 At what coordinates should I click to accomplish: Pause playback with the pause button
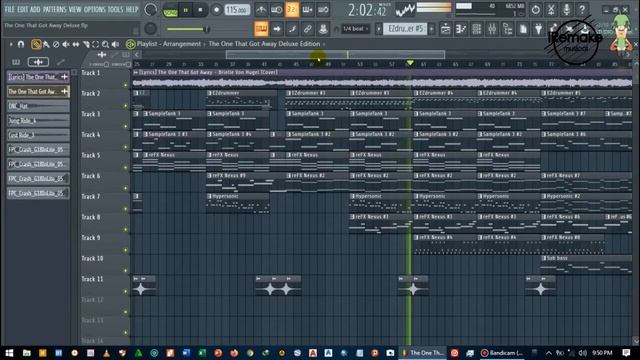pos(186,10)
